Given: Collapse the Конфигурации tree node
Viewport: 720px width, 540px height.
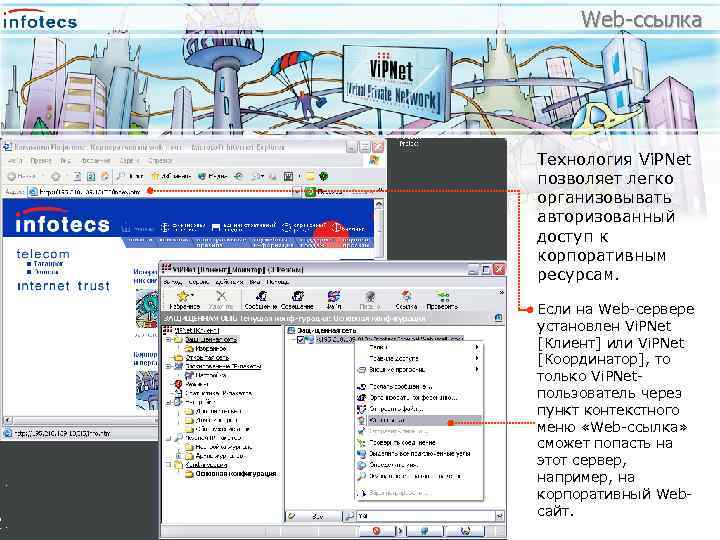Looking at the screenshot, I should click(169, 465).
